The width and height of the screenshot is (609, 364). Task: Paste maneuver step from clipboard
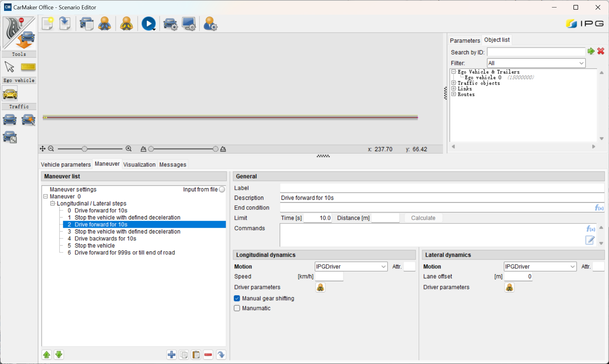pos(196,355)
